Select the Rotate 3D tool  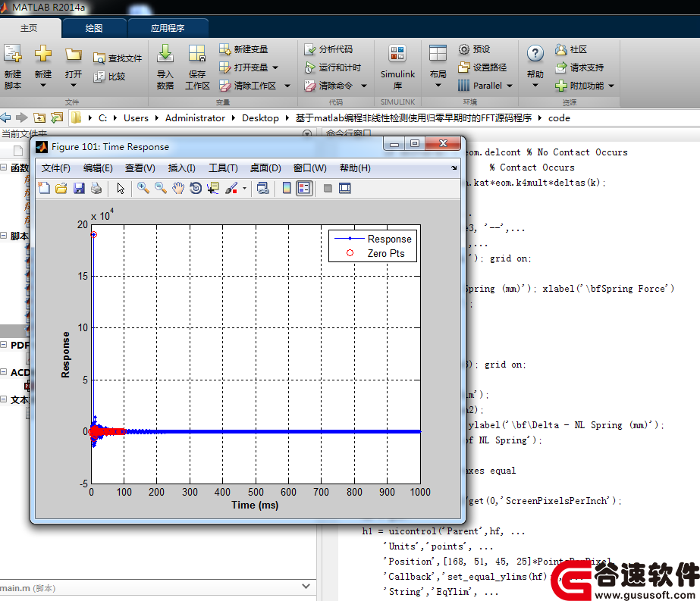click(196, 188)
